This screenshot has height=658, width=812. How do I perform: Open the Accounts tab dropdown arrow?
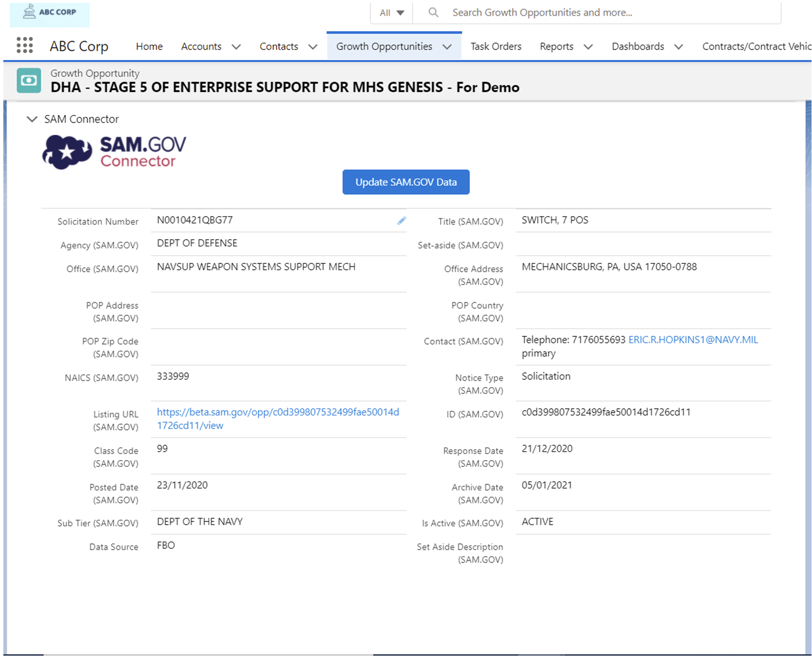pyautogui.click(x=237, y=46)
